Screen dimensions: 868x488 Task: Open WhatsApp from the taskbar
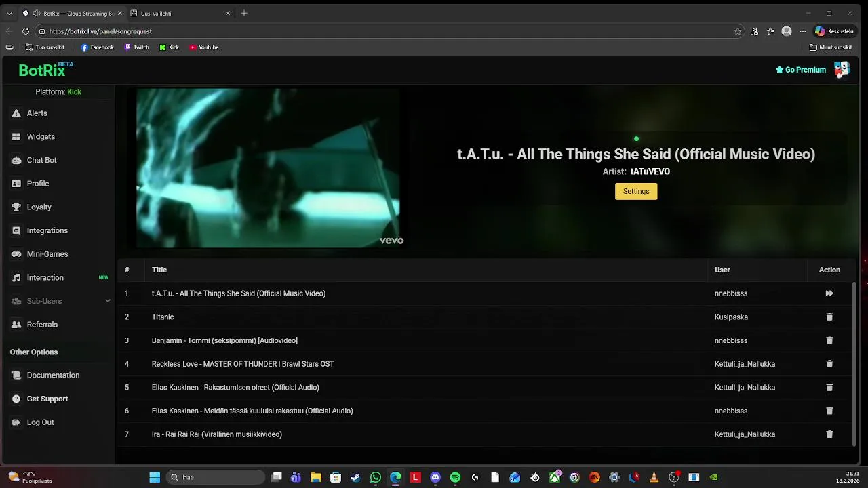pos(376,477)
